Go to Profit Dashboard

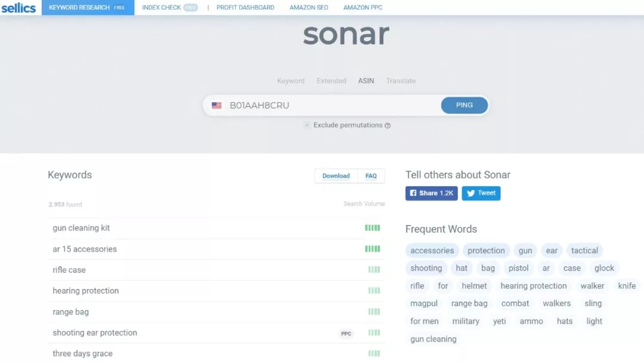[245, 7]
